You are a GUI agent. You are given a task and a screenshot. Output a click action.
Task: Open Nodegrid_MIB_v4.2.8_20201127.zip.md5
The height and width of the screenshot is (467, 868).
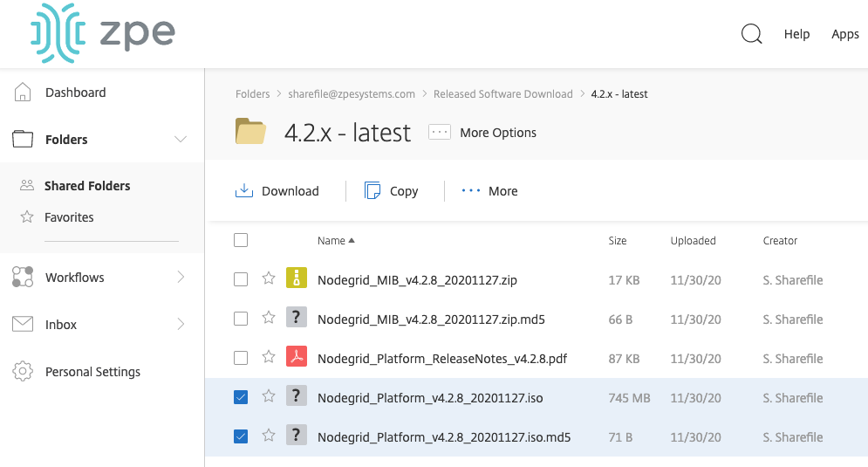(431, 319)
